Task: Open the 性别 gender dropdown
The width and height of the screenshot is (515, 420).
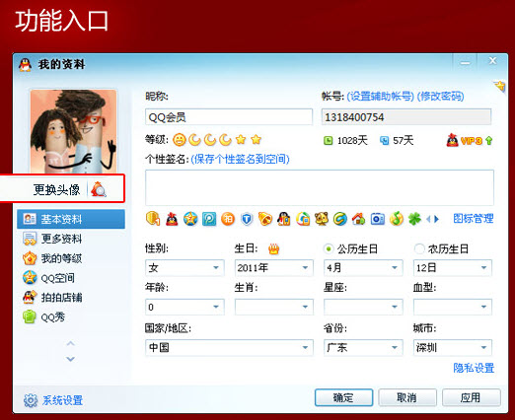Action: pos(184,268)
